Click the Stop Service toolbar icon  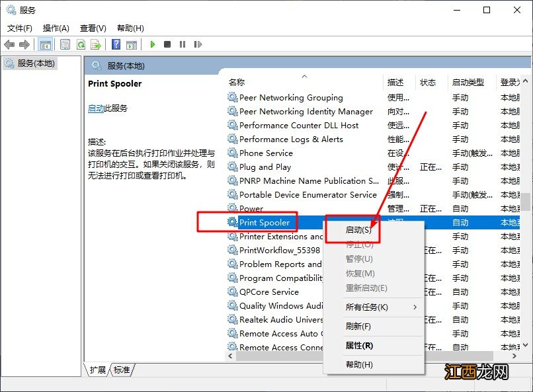(168, 44)
